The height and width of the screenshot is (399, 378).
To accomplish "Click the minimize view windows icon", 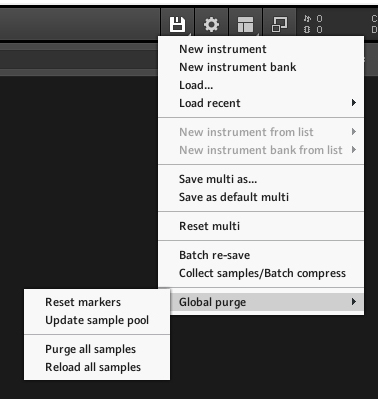I will coord(279,24).
